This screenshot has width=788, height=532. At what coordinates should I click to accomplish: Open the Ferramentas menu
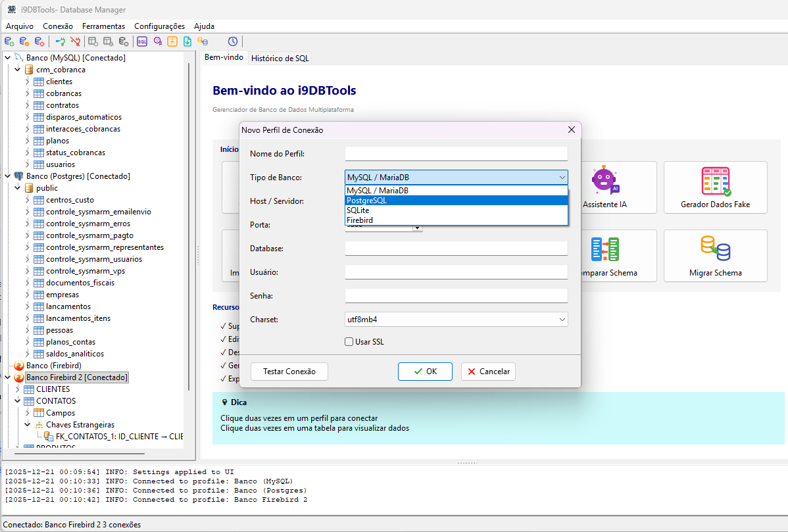[x=103, y=26]
